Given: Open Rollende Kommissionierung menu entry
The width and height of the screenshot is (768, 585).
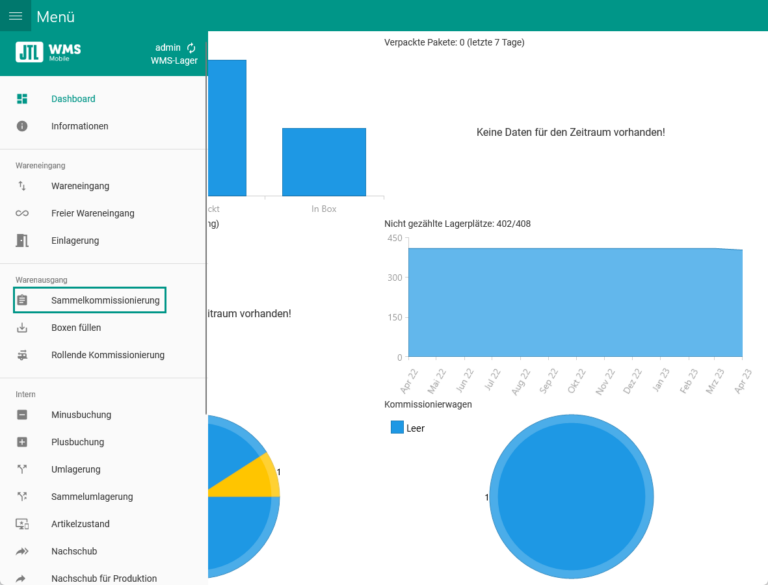Looking at the screenshot, I should point(107,355).
